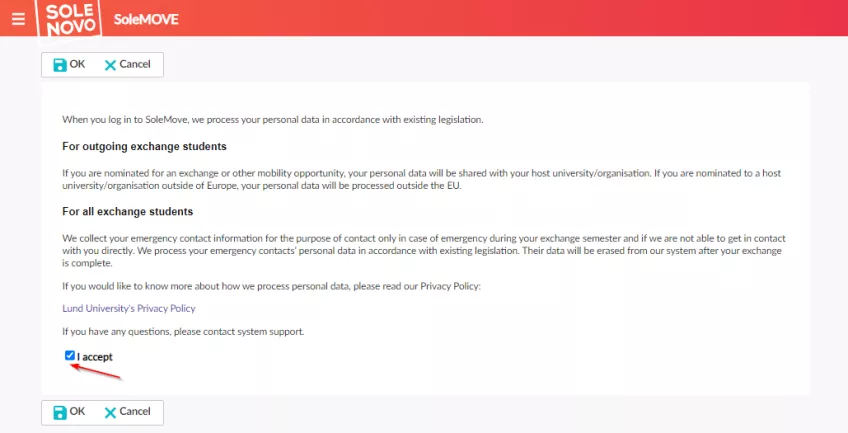The image size is (848, 433).
Task: Click the paragraph about host university data sharing
Action: (x=420, y=180)
